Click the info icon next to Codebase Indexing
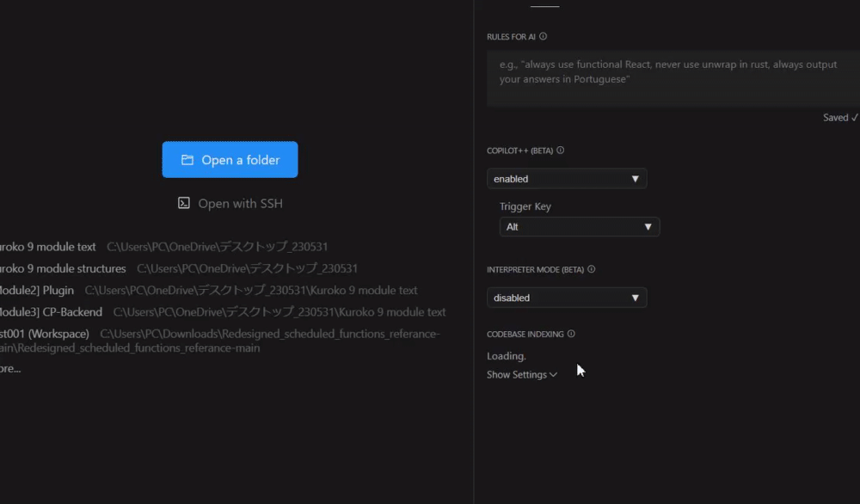Image resolution: width=860 pixels, height=504 pixels. click(x=571, y=334)
